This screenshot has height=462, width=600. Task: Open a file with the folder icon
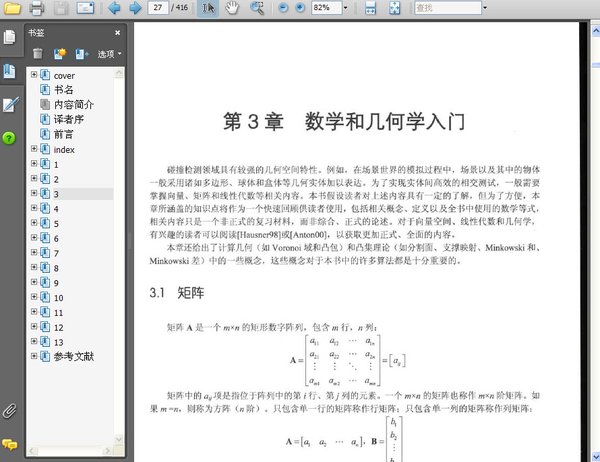pos(12,8)
